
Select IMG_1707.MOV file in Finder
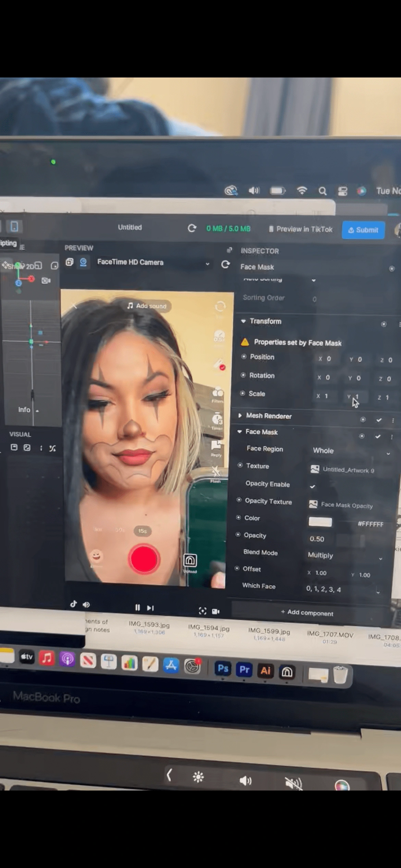pos(330,637)
